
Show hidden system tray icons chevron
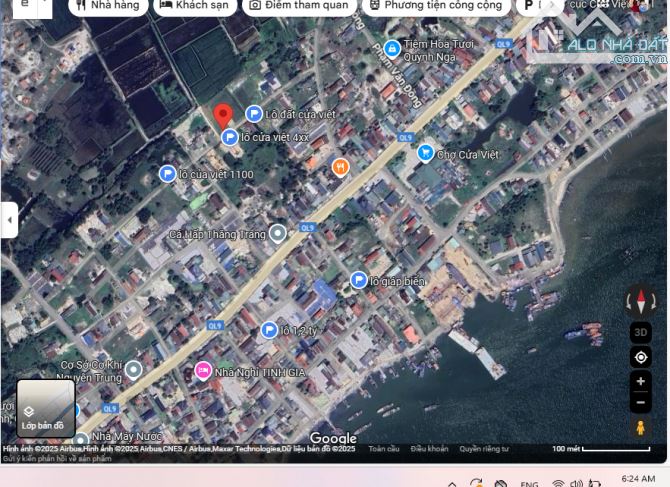click(452, 481)
